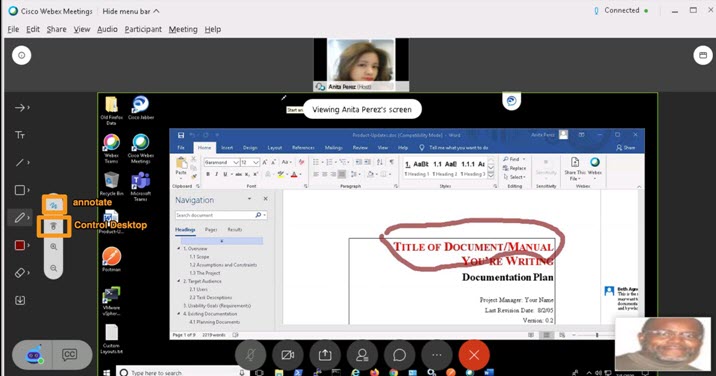Expand the pencil tool options arrow
This screenshot has width=716, height=376.
coord(29,217)
